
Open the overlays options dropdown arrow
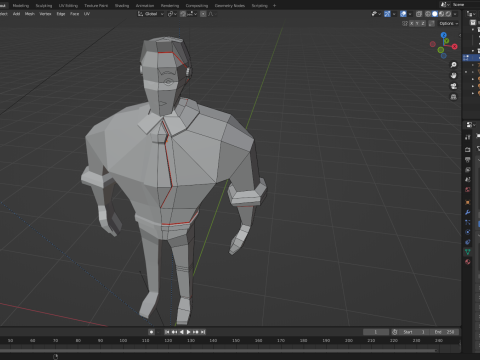point(410,14)
